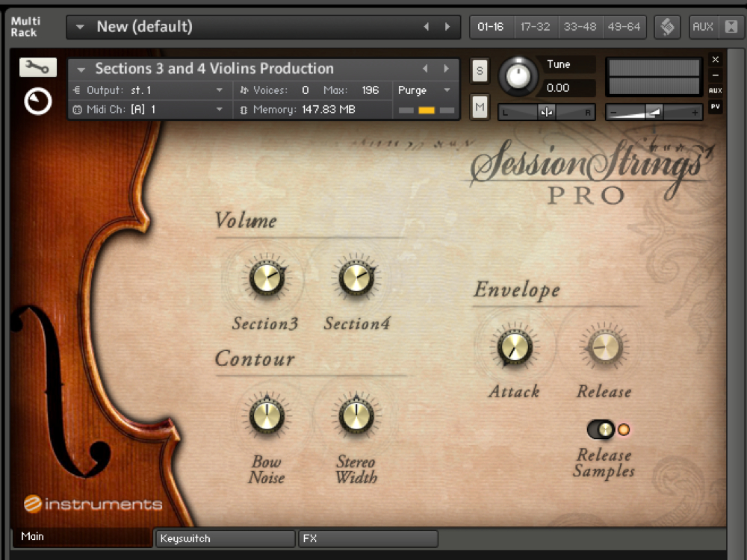Go to previous multi with left arrow
Viewport: 747px width, 560px height.
click(427, 27)
